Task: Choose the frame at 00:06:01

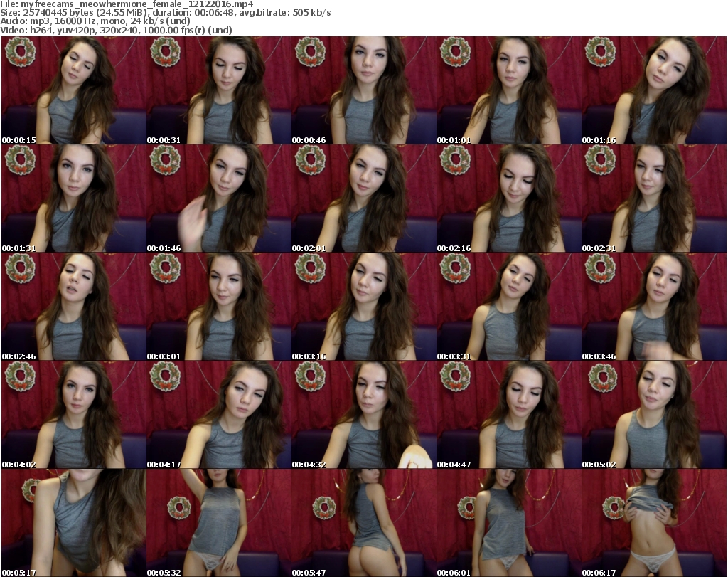Action: coord(509,523)
